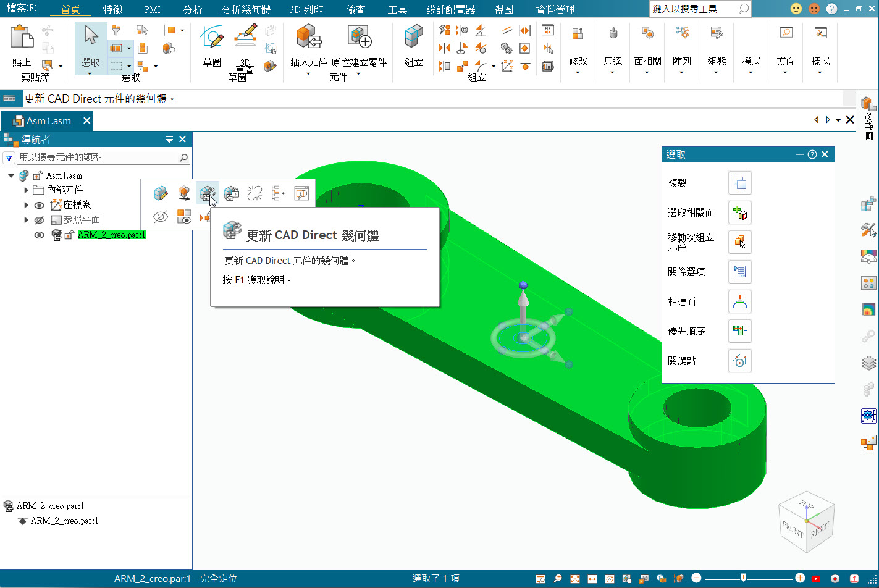Click the YouTube icon in status bar

(x=816, y=579)
